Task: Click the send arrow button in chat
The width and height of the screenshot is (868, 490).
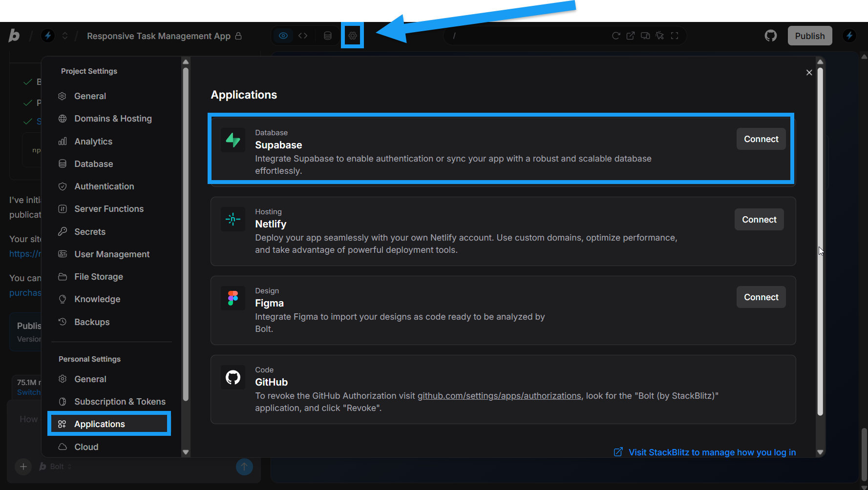Action: [244, 467]
